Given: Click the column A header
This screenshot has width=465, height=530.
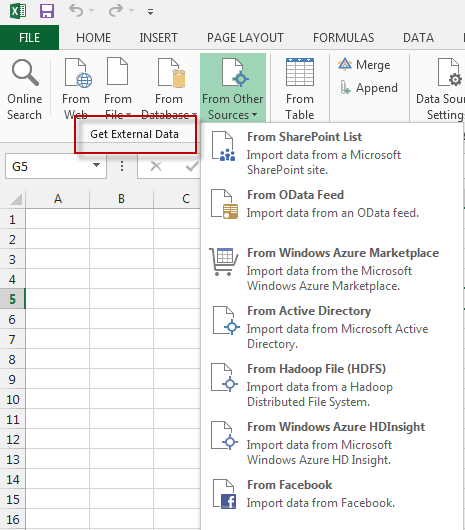Looking at the screenshot, I should (x=58, y=198).
